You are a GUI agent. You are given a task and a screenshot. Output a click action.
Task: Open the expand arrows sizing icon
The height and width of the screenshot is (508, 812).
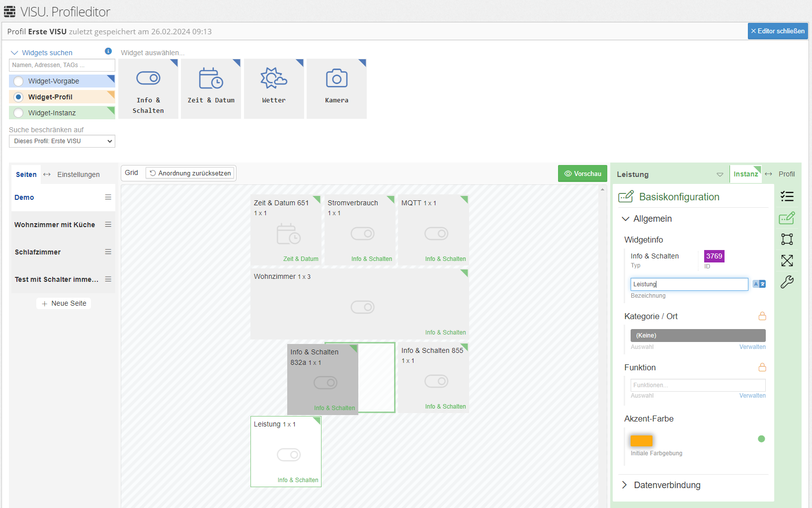(787, 260)
